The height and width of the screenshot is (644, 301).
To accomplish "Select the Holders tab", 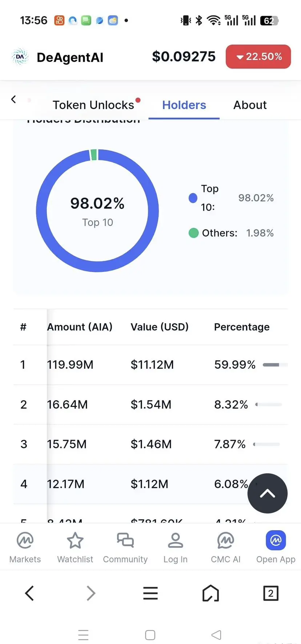I will coord(184,105).
